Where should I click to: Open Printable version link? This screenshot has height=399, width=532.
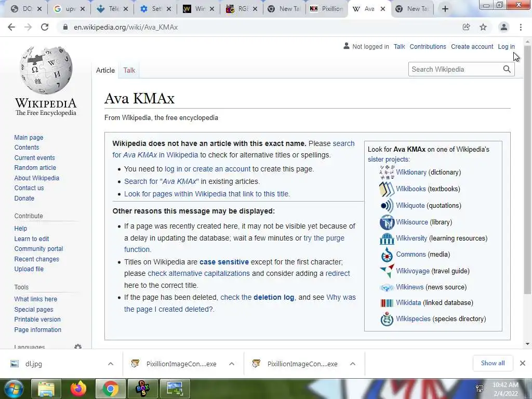[37, 320]
